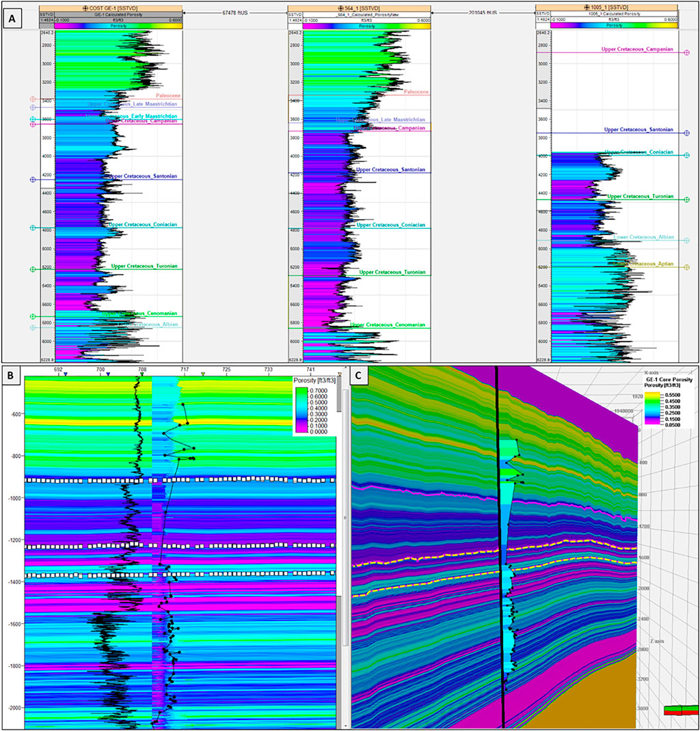Click Upper Cretaceous_Santonian label in GE-1 track
700x731 pixels.
click(x=143, y=176)
